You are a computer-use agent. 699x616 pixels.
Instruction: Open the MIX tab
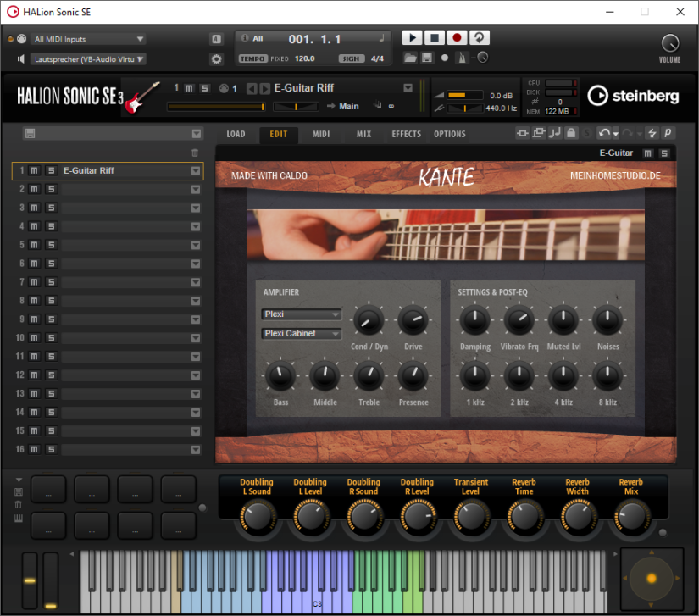(363, 134)
